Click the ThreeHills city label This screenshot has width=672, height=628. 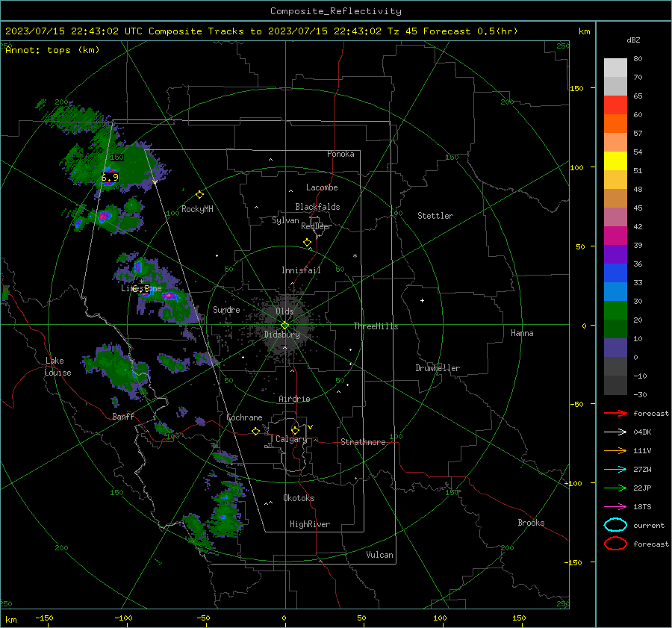tap(376, 326)
